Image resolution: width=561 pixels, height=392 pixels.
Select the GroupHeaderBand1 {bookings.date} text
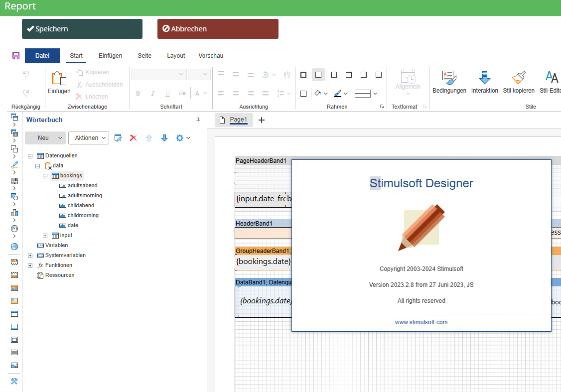(x=264, y=261)
